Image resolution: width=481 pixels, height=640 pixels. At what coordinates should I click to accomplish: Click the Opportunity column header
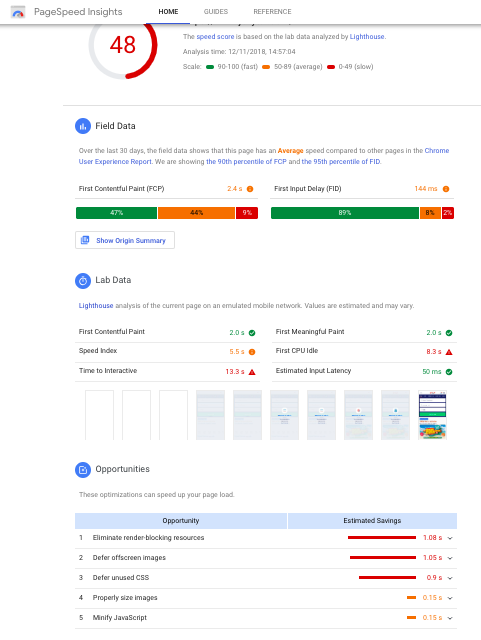pyautogui.click(x=181, y=521)
